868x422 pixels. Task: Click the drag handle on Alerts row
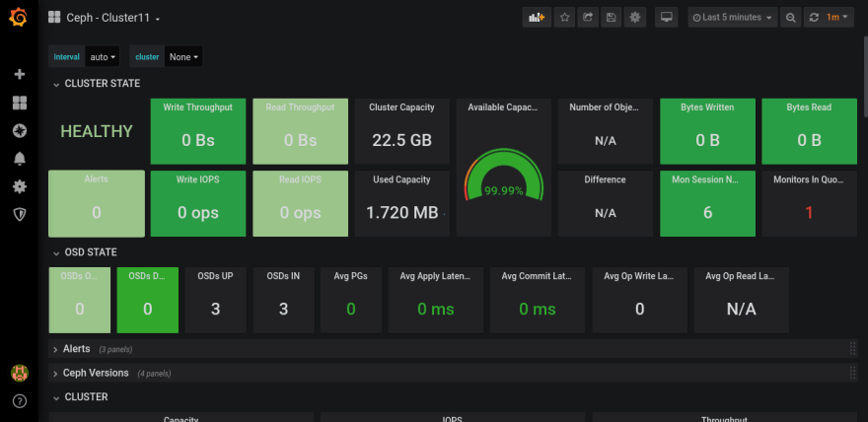tap(852, 348)
